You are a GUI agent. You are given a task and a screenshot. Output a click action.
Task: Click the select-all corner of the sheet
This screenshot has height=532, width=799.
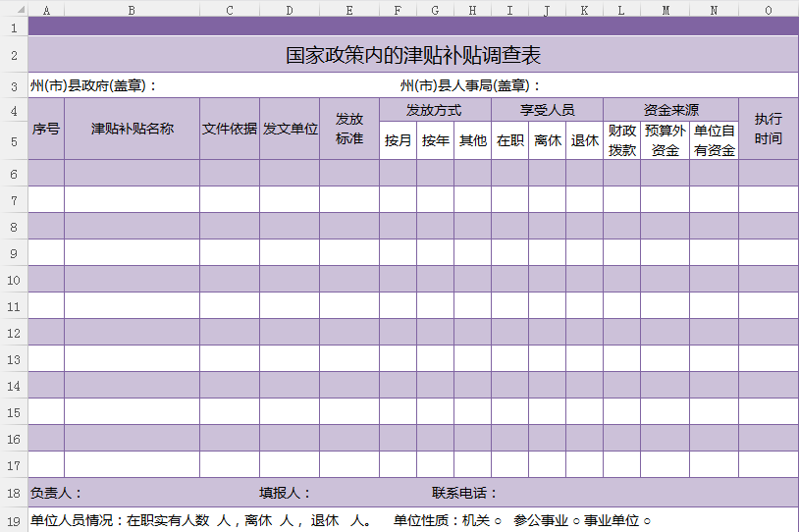click(14, 10)
